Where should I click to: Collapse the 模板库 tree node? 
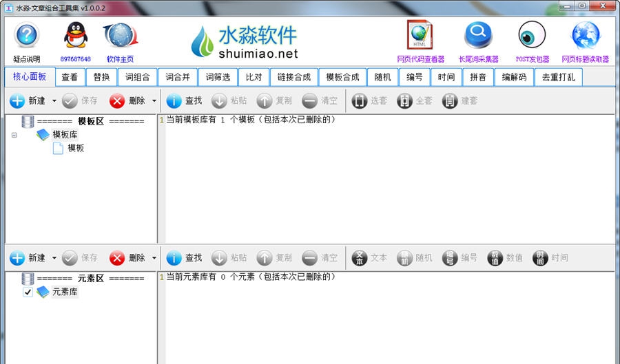(14, 135)
